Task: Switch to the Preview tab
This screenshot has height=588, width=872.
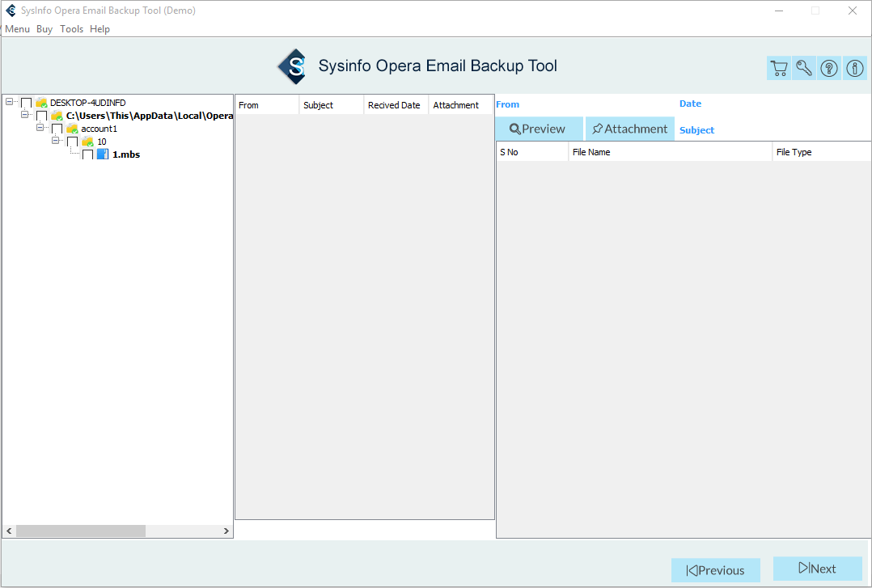Action: [x=539, y=129]
